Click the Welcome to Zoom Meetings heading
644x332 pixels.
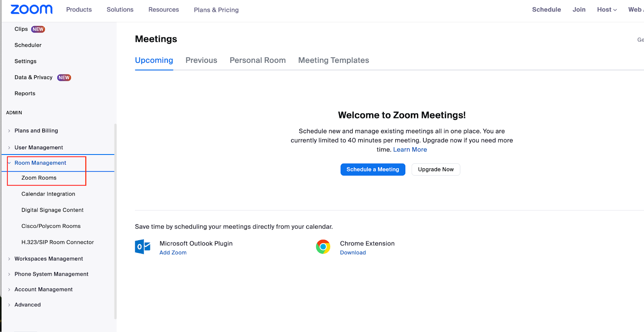coord(402,115)
